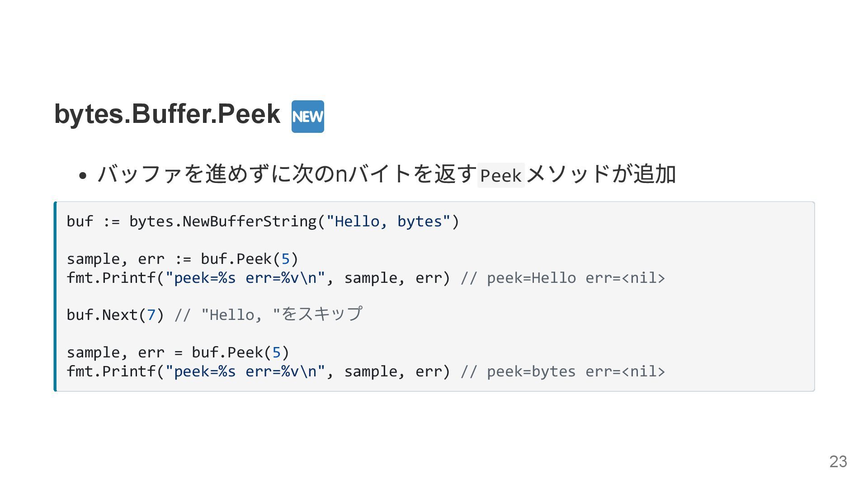Click the "Hello, bytes" string literal
The height and width of the screenshot is (488, 868).
388,221
